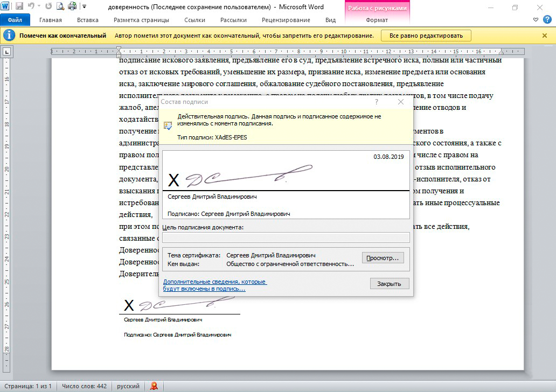Close the yellow message bar with X
Image resolution: width=556 pixels, height=392 pixels.
tap(545, 36)
